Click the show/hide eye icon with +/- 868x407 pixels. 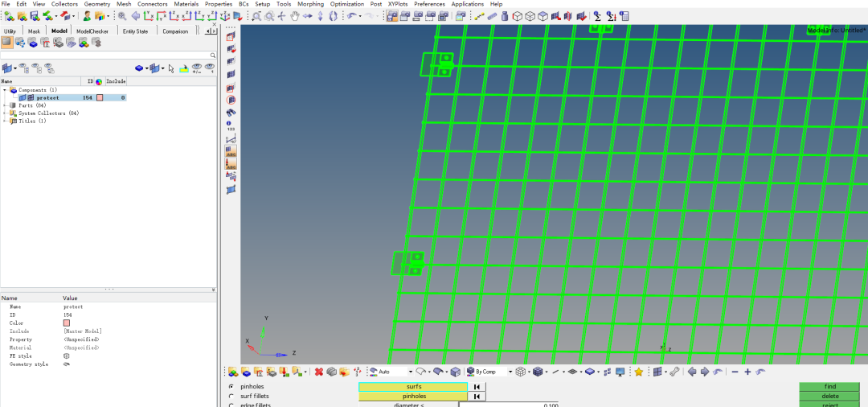(x=196, y=68)
